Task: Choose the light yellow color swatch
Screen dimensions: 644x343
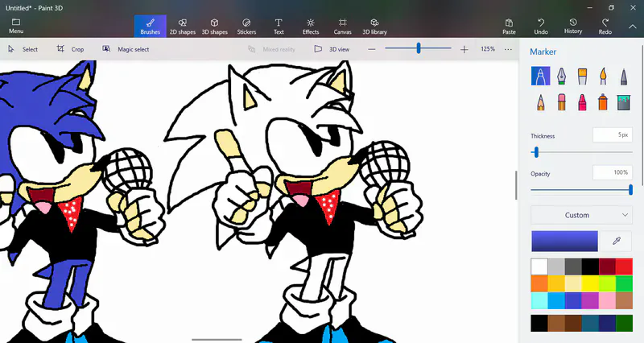Action: point(573,283)
